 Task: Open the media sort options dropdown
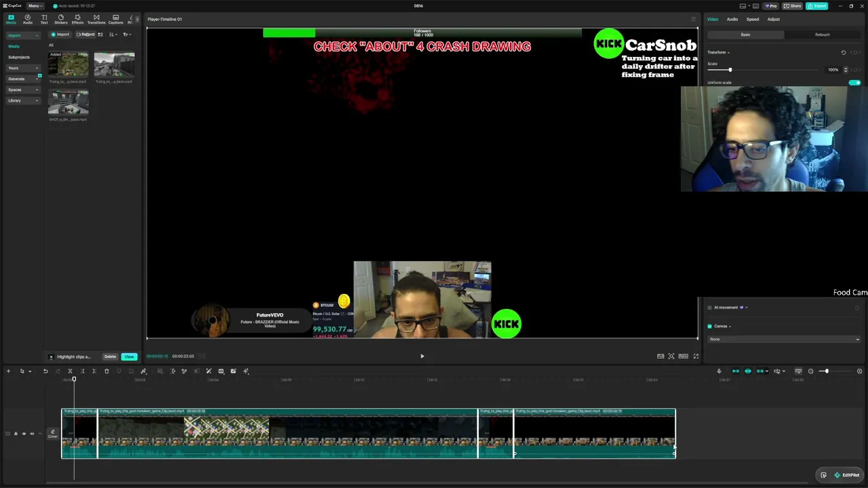[x=113, y=35]
